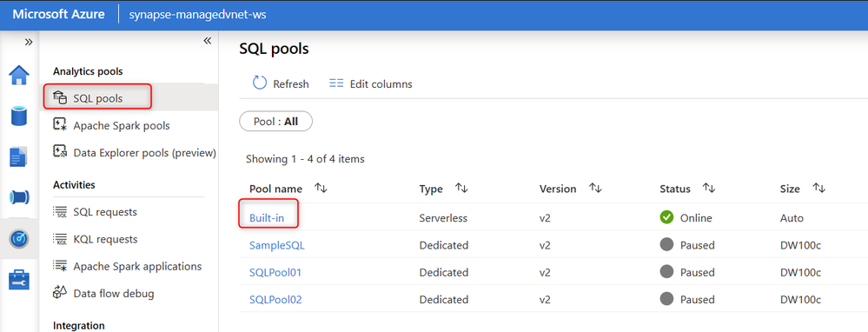Open the Pool : All filter
This screenshot has height=332, width=868.
point(275,121)
